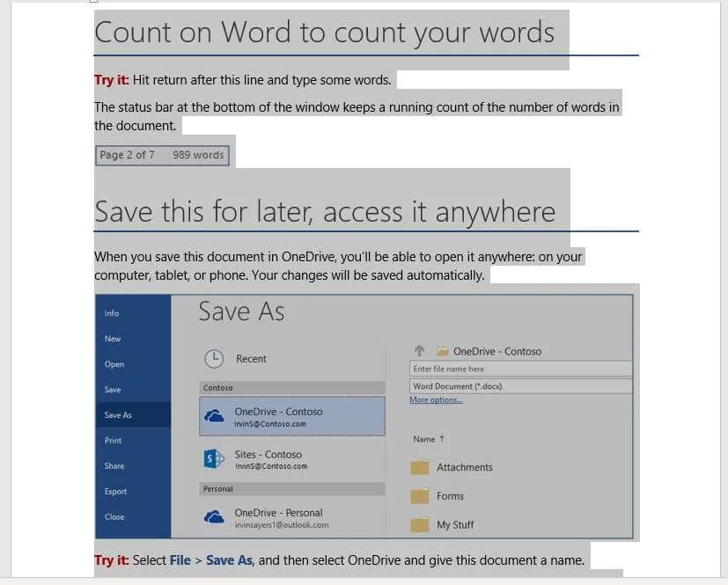The height and width of the screenshot is (585, 728).
Task: Open the Word Document (*.docx) type box
Action: (x=521, y=386)
